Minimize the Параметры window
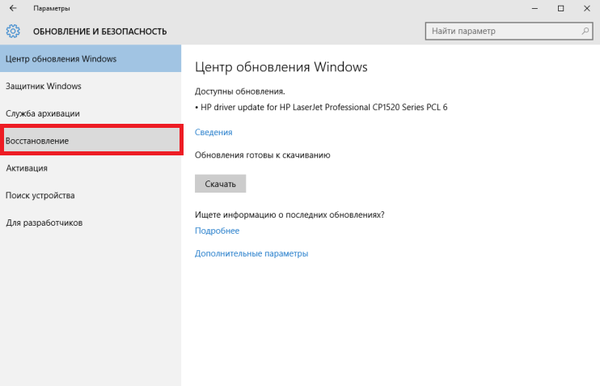Screen dimensions: 600x386 pos(535,8)
